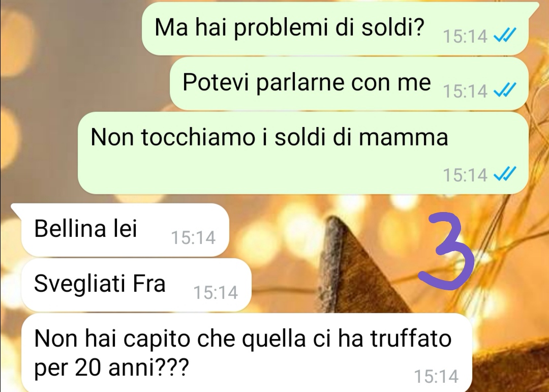Click the 15:14 timestamp on "Svegliati Fra"
The width and height of the screenshot is (549, 392).
[x=216, y=292]
